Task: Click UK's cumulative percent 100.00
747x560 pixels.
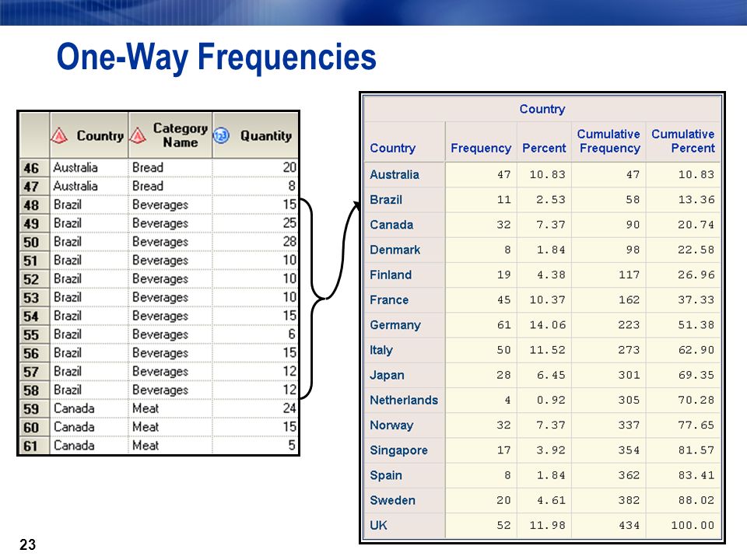Action: pos(693,525)
